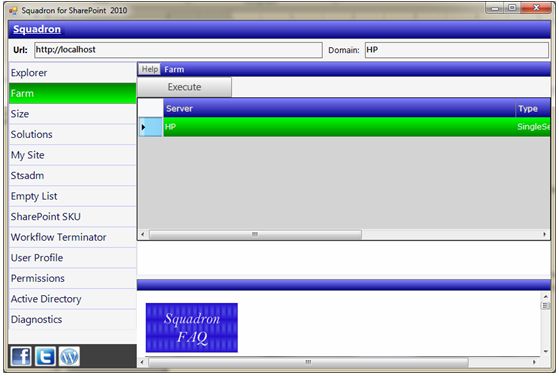Open the Squadron FAQ banner
The height and width of the screenshot is (376, 559).
[x=192, y=328]
